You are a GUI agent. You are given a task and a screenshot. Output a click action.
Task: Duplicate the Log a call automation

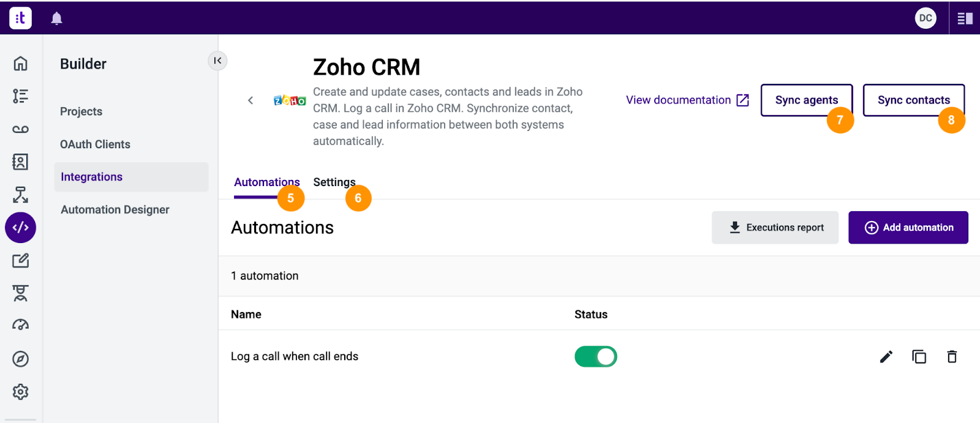(919, 357)
